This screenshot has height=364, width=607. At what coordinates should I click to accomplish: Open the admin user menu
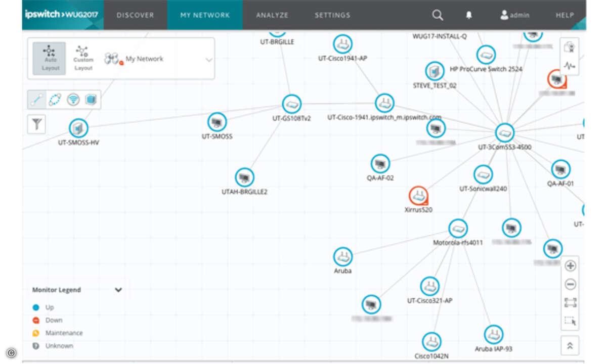pyautogui.click(x=515, y=15)
